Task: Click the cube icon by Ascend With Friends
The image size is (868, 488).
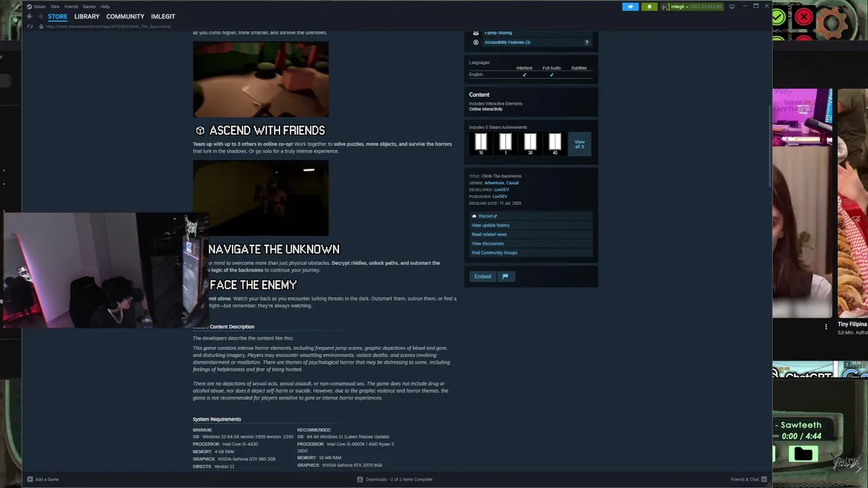Action: tap(200, 130)
